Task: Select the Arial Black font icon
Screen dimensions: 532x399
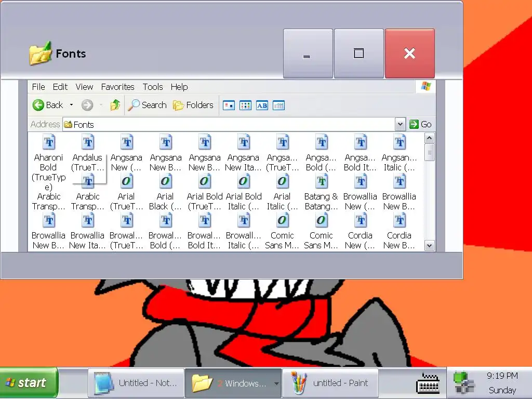Action: 166,181
